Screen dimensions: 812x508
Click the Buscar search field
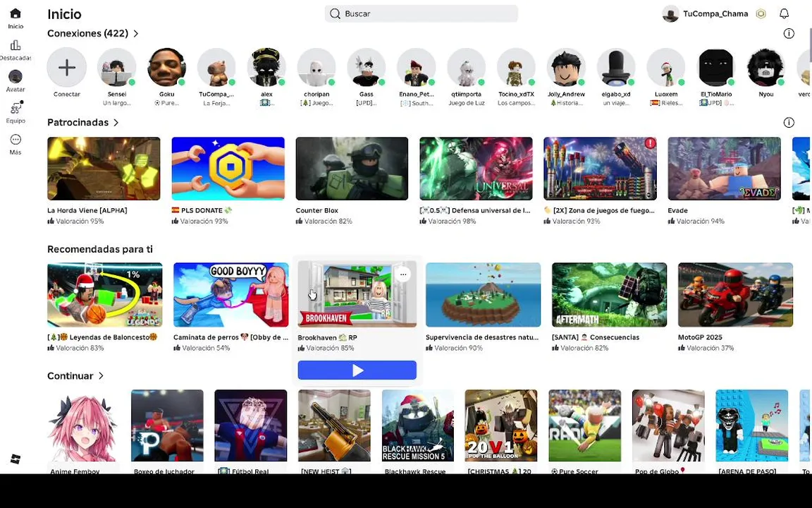[x=421, y=13]
